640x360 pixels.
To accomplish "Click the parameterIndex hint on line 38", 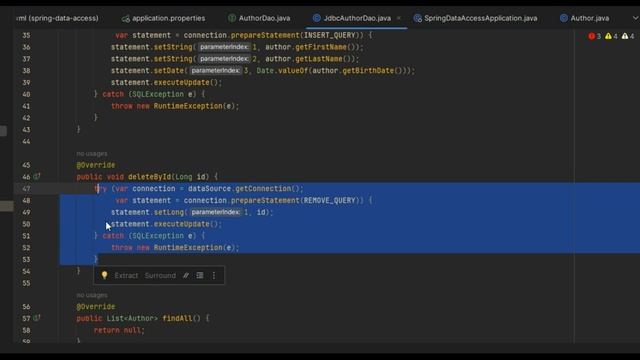I will pos(215,71).
